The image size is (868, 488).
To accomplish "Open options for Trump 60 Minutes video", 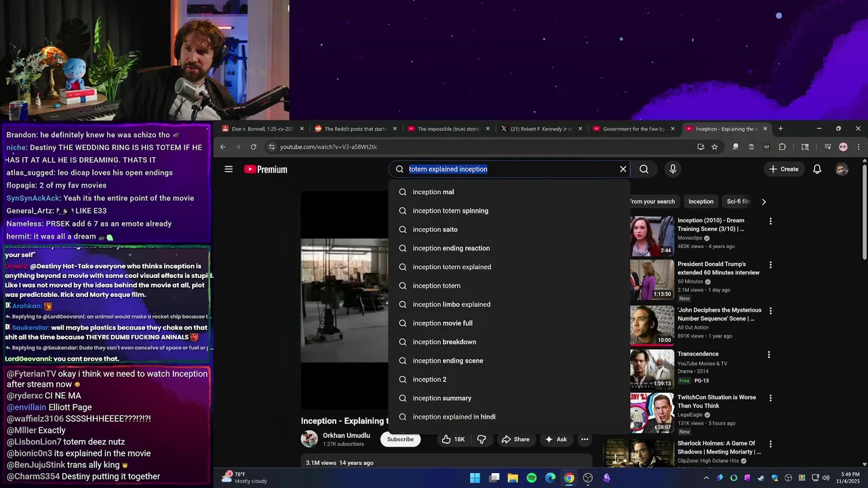I will point(770,265).
